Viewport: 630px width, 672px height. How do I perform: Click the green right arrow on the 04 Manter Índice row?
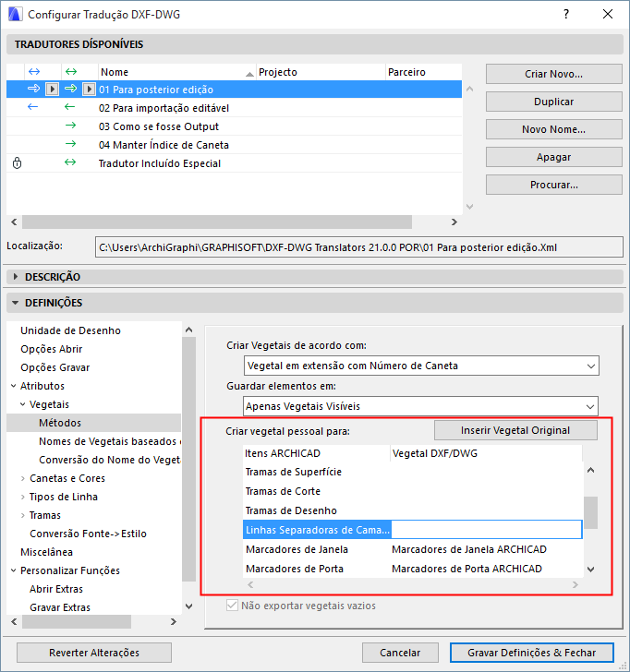coord(70,144)
